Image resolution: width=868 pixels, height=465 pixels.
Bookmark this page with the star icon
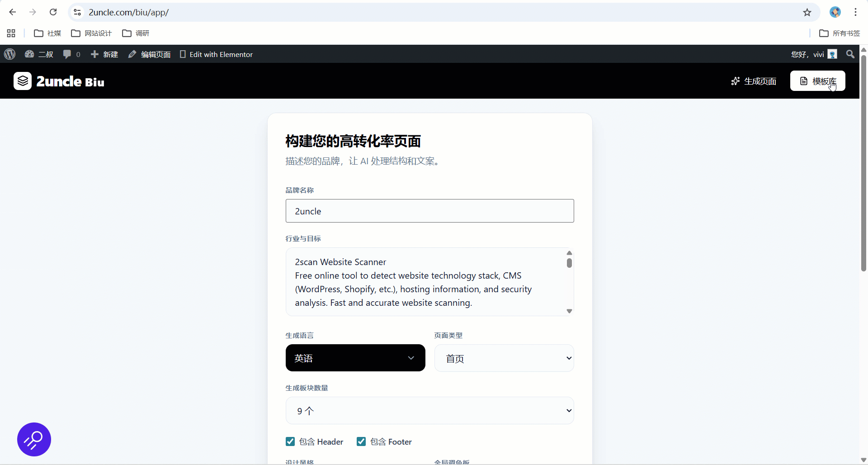(x=807, y=12)
